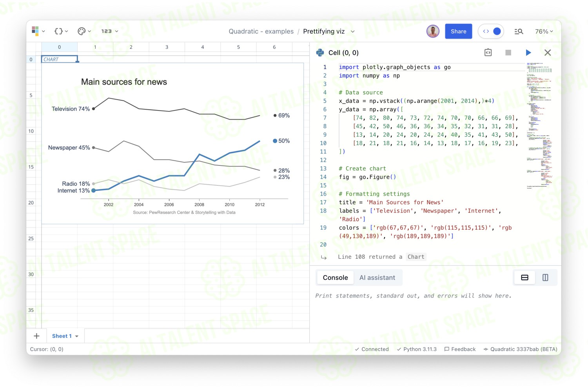Select row header 10
588x392 pixels.
pyautogui.click(x=31, y=131)
